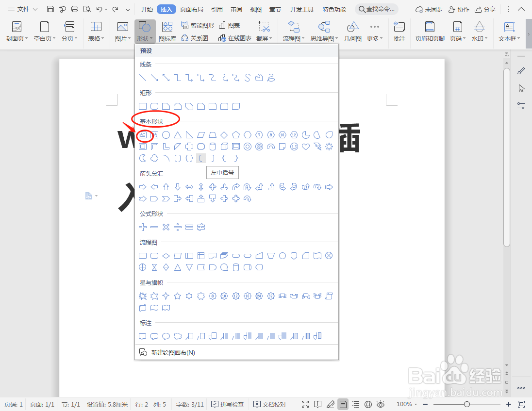Switch to the 开始 tab
This screenshot has height=411, width=532.
point(147,9)
